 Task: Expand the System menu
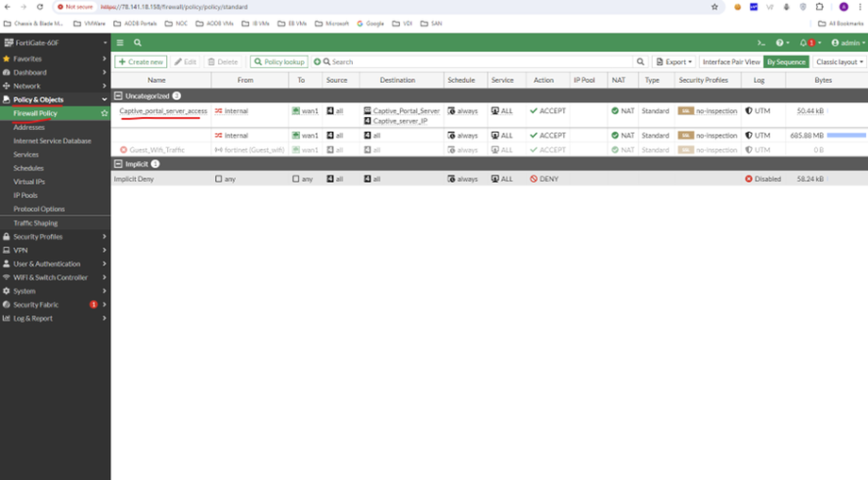pos(55,290)
